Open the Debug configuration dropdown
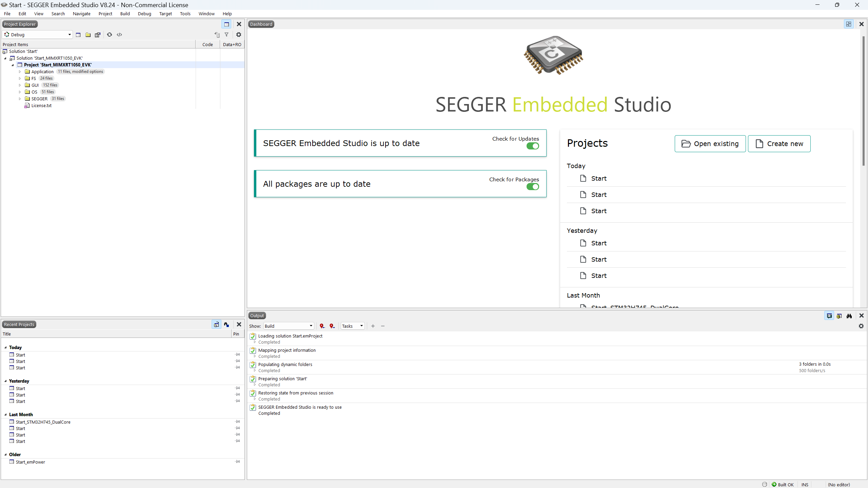Screen dimensions: 868x488 tap(37, 35)
